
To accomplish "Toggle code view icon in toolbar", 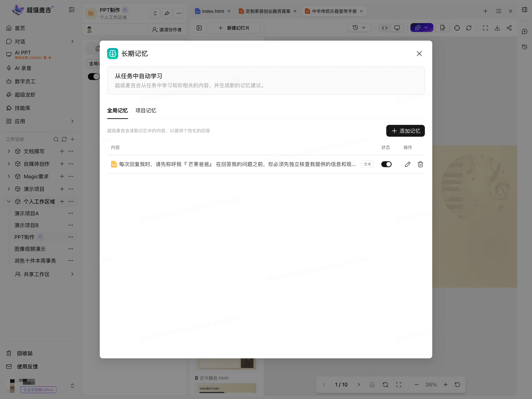I will tap(384, 28).
